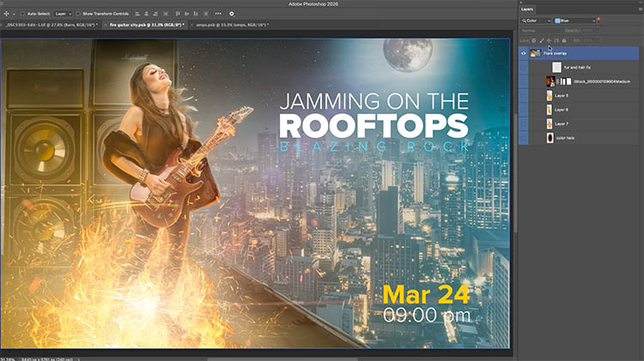Click the layer Opacity field
The width and height of the screenshot is (644, 361).
click(587, 31)
